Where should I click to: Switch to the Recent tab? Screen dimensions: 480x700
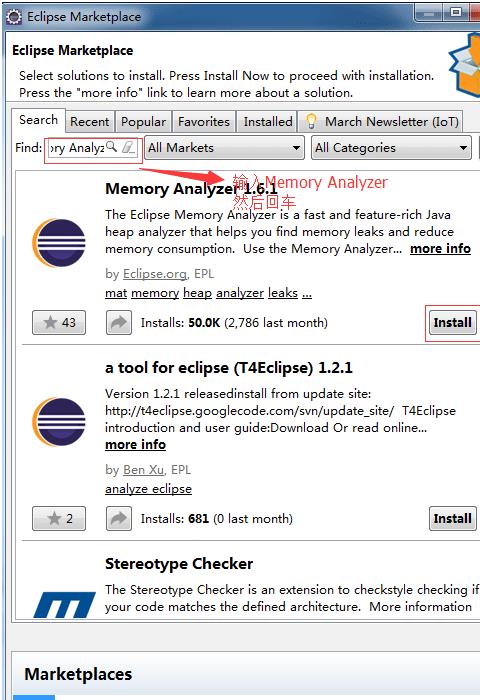(90, 122)
